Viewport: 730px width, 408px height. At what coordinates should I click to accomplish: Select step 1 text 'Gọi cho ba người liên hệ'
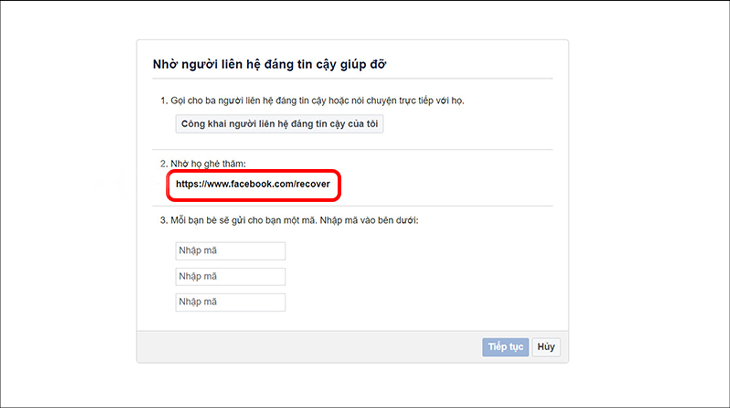point(221,101)
